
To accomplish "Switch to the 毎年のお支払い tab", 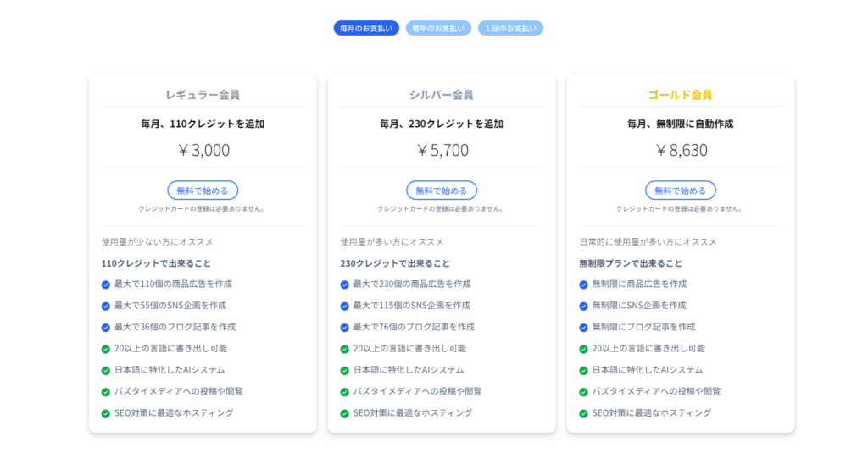I will click(438, 28).
